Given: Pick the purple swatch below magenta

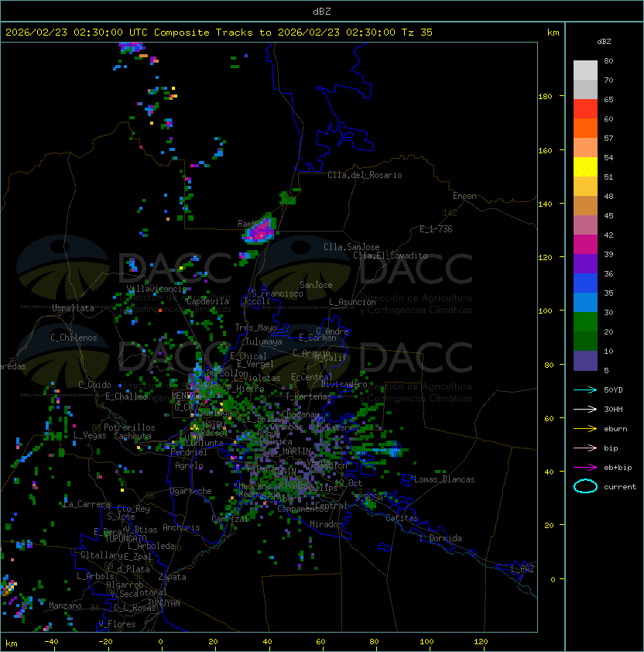Looking at the screenshot, I should click(585, 263).
